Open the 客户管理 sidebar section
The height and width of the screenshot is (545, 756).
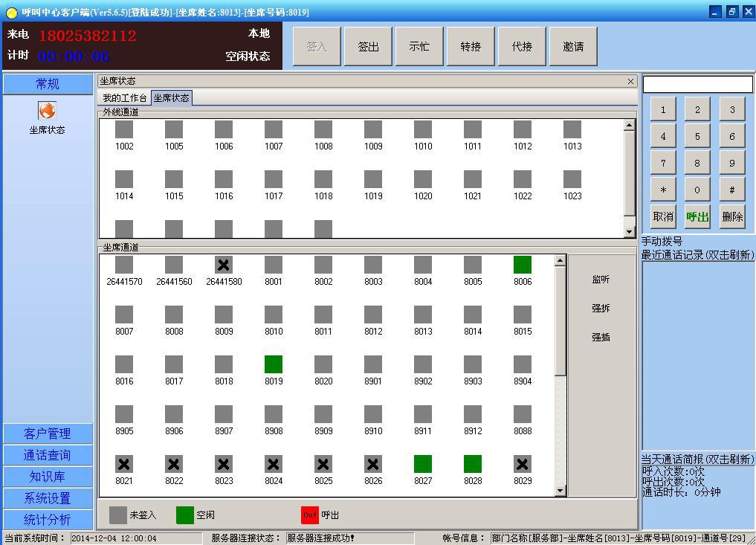tap(48, 433)
